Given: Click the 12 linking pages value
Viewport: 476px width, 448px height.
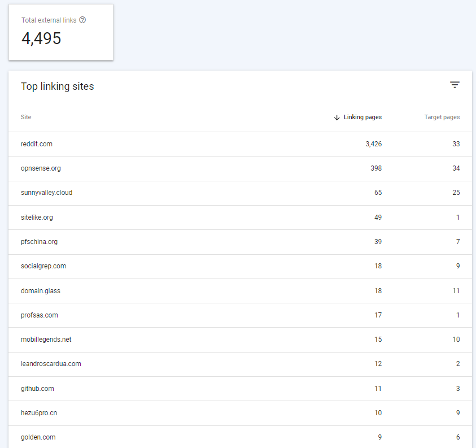Looking at the screenshot, I should [x=378, y=364].
